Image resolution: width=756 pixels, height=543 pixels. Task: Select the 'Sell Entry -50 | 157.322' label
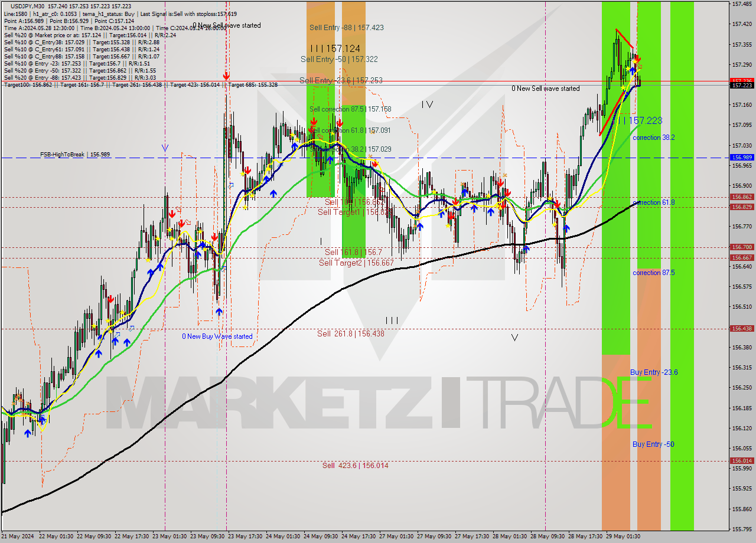point(339,59)
